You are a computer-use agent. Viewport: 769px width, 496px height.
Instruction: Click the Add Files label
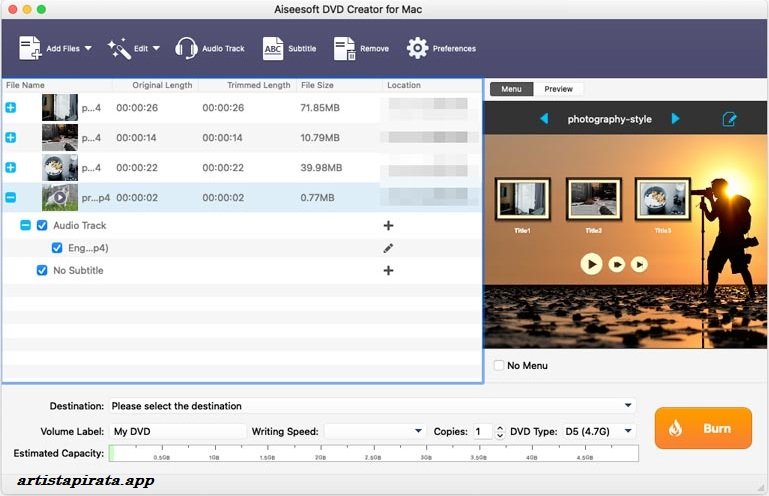tap(63, 49)
